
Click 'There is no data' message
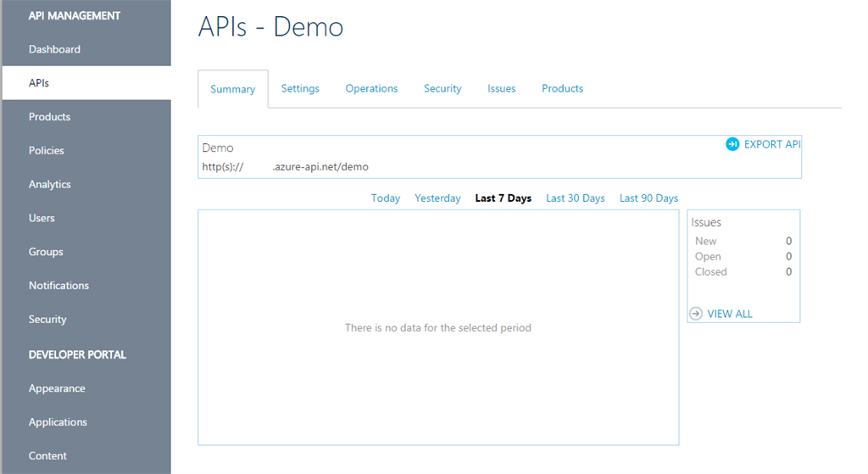coord(438,328)
